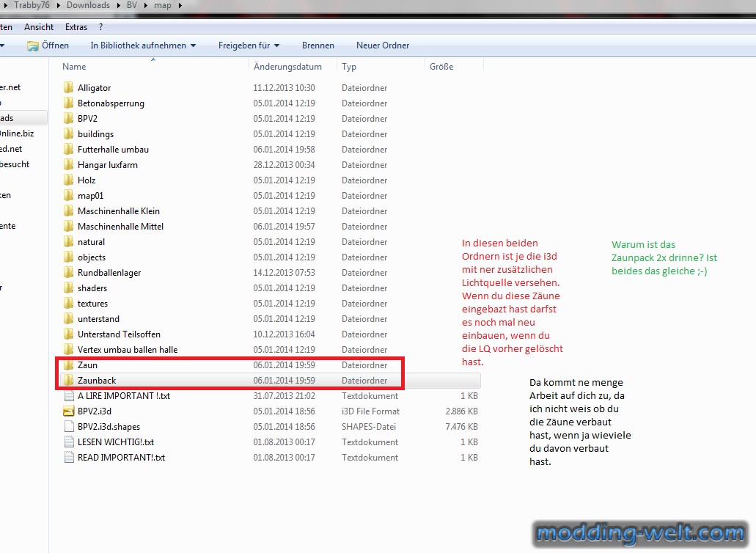Select the buildings folder icon

pos(68,134)
